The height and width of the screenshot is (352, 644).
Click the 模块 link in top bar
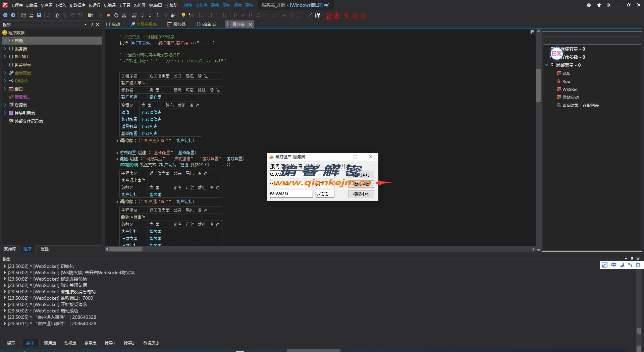click(188, 5)
